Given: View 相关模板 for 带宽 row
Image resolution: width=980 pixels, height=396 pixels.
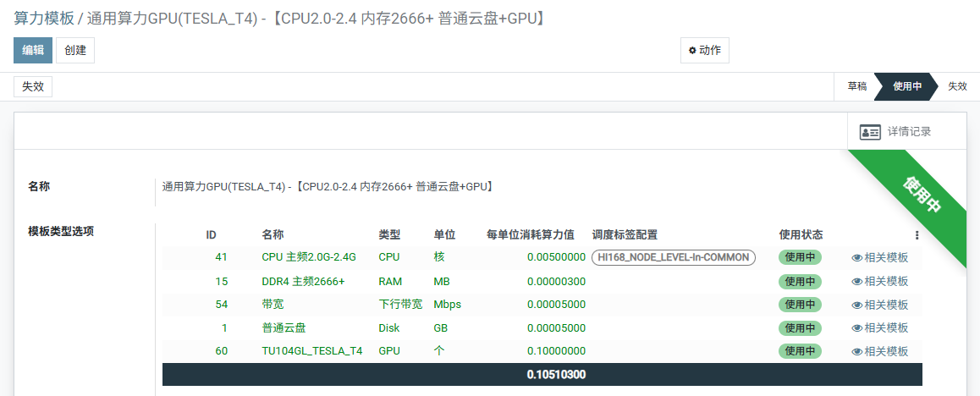Looking at the screenshot, I should pyautogui.click(x=880, y=305).
